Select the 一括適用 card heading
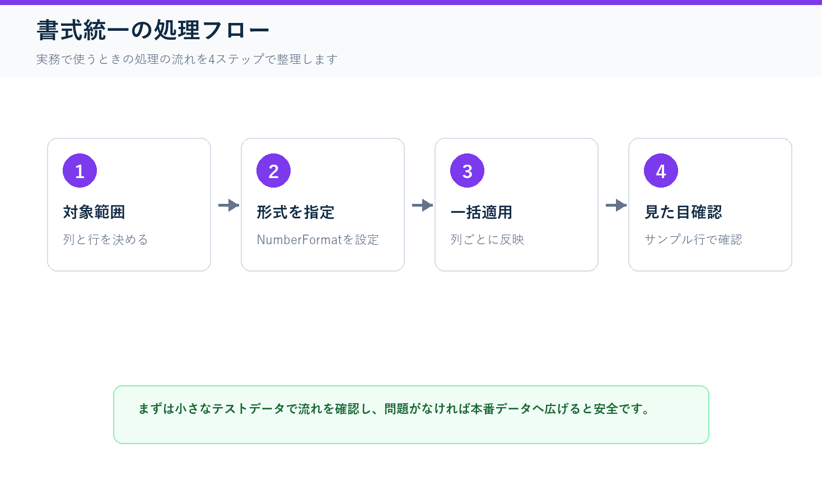Image resolution: width=822 pixels, height=504 pixels. [x=482, y=212]
